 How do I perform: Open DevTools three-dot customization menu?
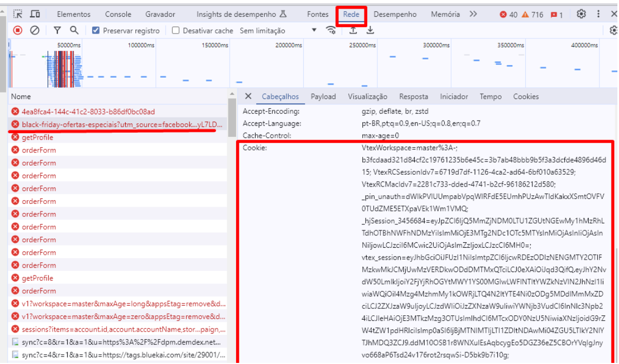pyautogui.click(x=598, y=14)
